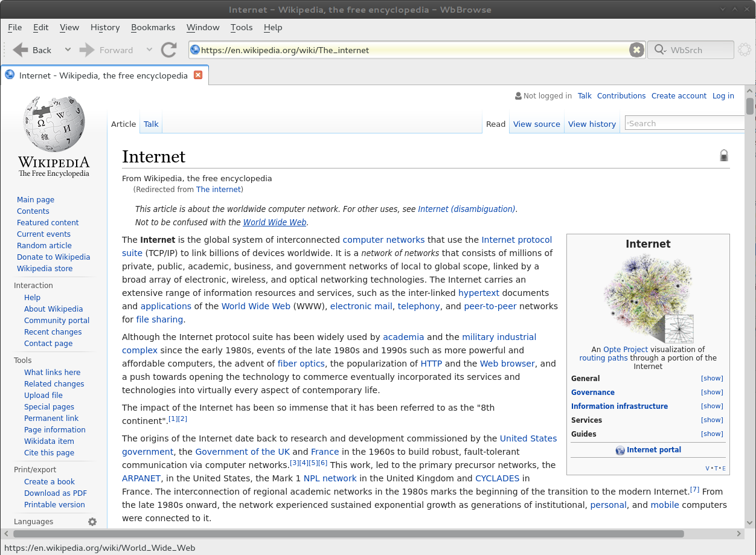Clear the URL with the X icon

click(x=636, y=50)
